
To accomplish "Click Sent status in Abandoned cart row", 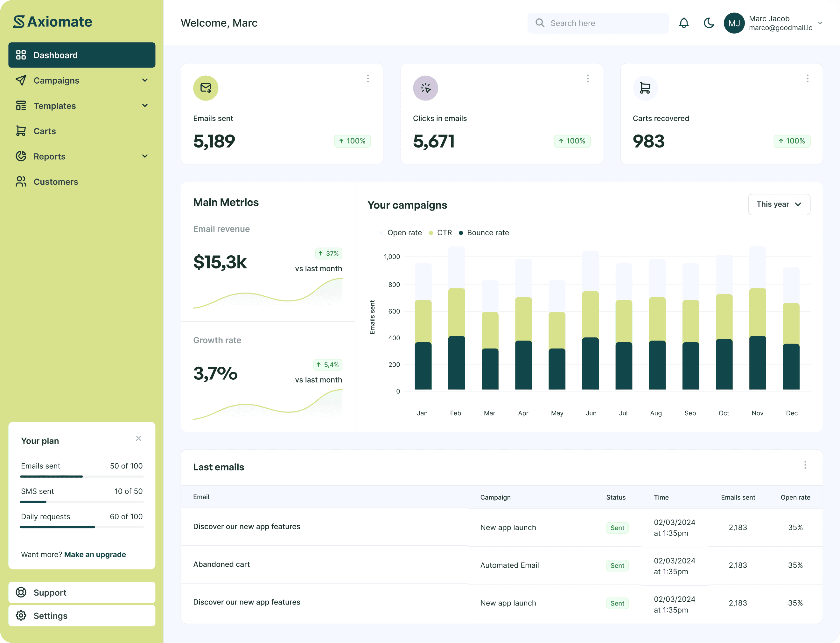I will 617,566.
